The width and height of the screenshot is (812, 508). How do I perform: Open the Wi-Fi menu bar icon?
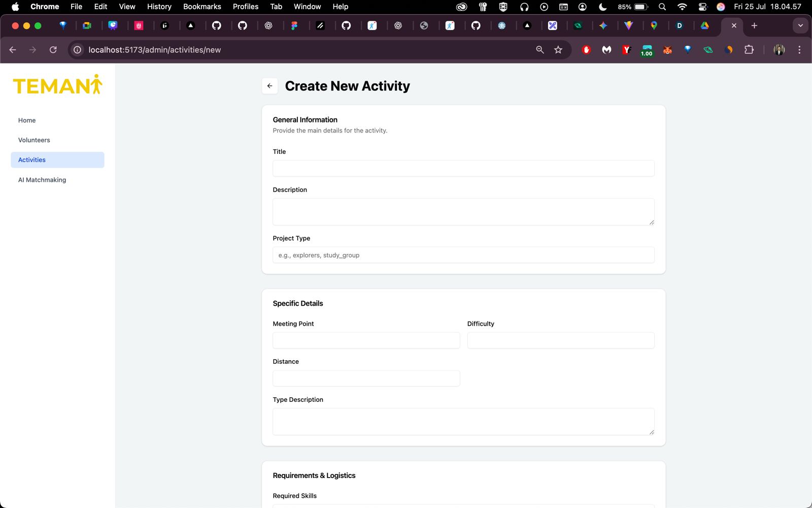click(682, 7)
